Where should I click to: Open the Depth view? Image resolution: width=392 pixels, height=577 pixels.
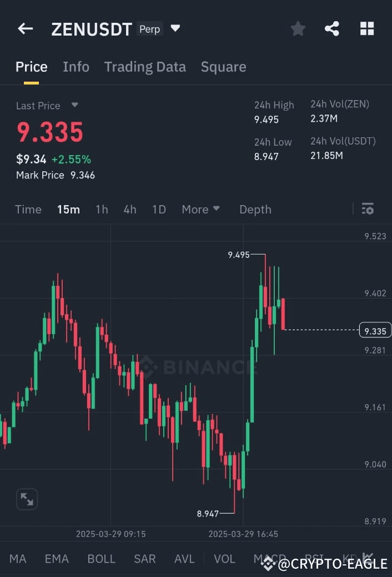pos(255,209)
